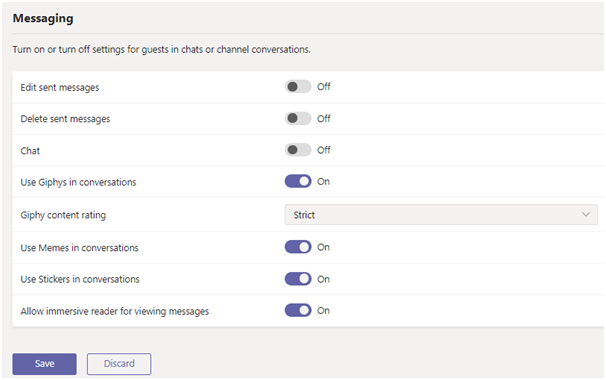
Task: Click the Giphy content rating label
Action: [x=63, y=215]
